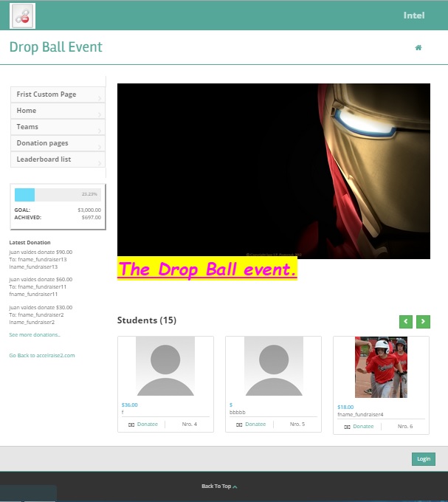Click the $18.00 amount on fname_fundraiser4 card
Image resolution: width=448 pixels, height=502 pixels.
[345, 408]
